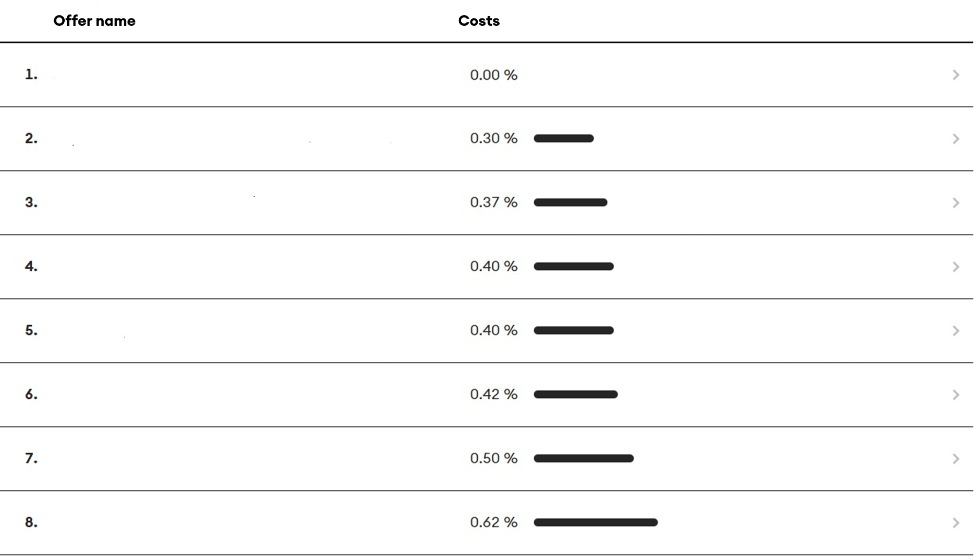Click the 0.37 % cost bar
This screenshot has height=560, width=974.
570,203
